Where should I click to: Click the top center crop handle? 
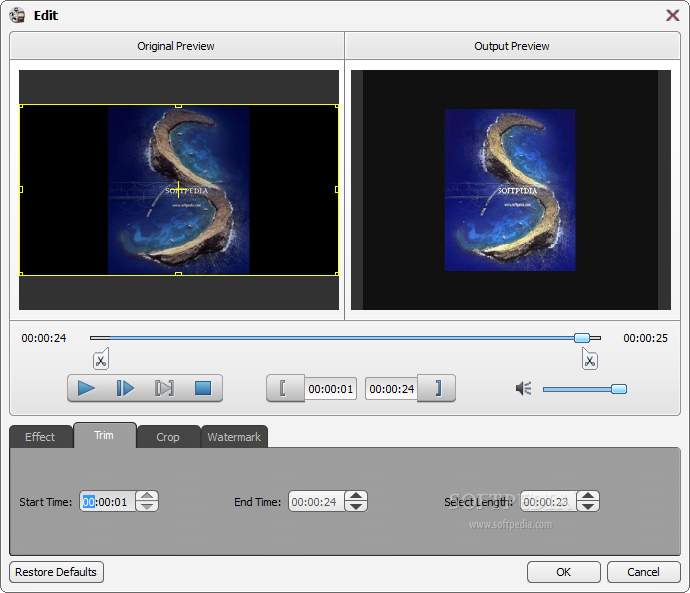(178, 106)
